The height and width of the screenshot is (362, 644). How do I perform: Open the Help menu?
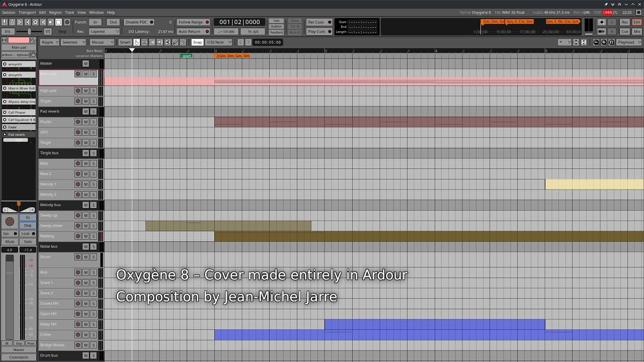click(111, 12)
